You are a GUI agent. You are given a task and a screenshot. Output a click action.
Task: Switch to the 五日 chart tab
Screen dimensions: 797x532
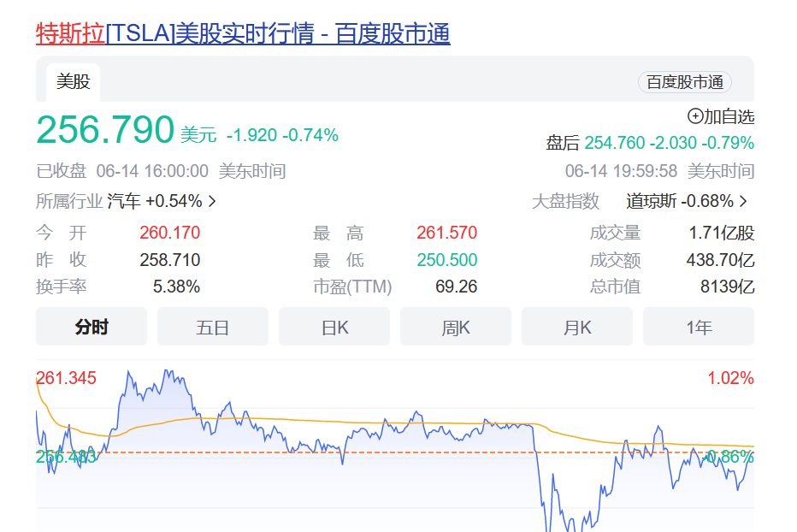click(x=212, y=327)
